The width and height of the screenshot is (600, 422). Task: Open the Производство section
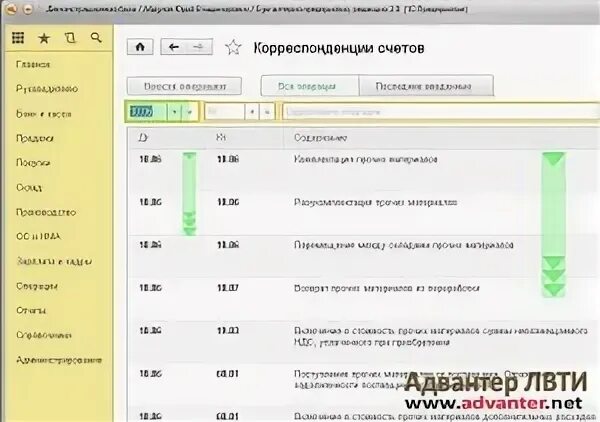[46, 212]
